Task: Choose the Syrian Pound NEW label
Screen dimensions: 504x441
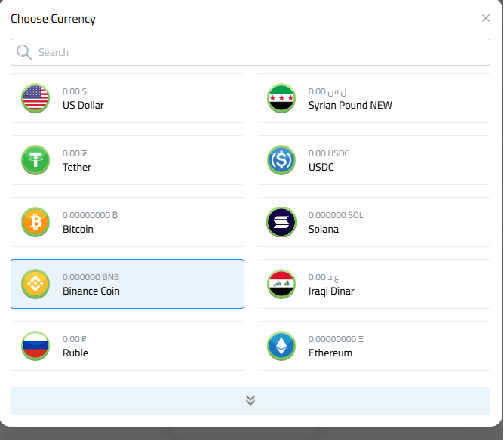Action: 350,105
